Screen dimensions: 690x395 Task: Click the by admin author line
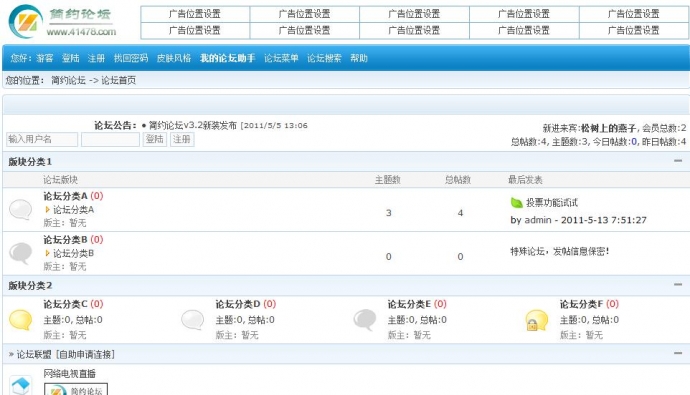(579, 220)
